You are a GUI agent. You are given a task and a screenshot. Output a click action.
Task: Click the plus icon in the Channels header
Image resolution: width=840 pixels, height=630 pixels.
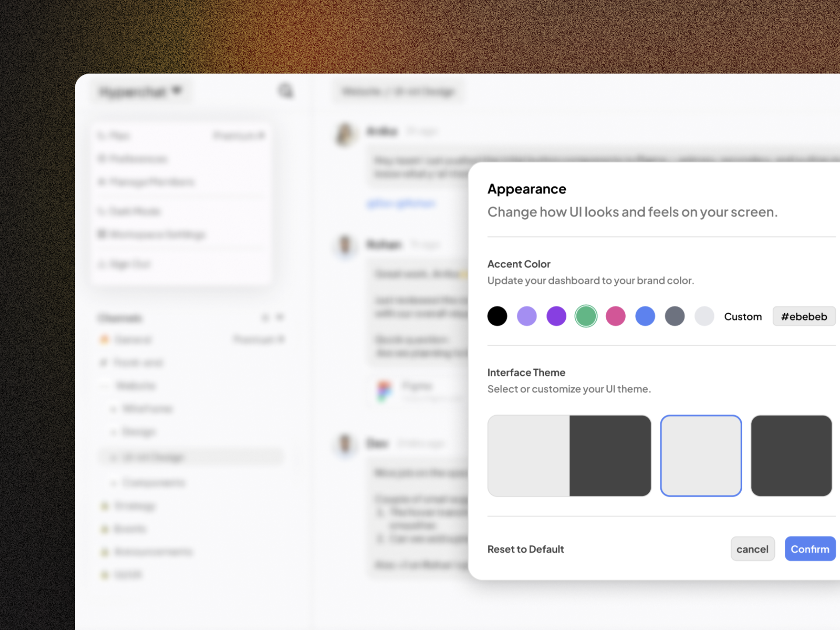pos(280,318)
